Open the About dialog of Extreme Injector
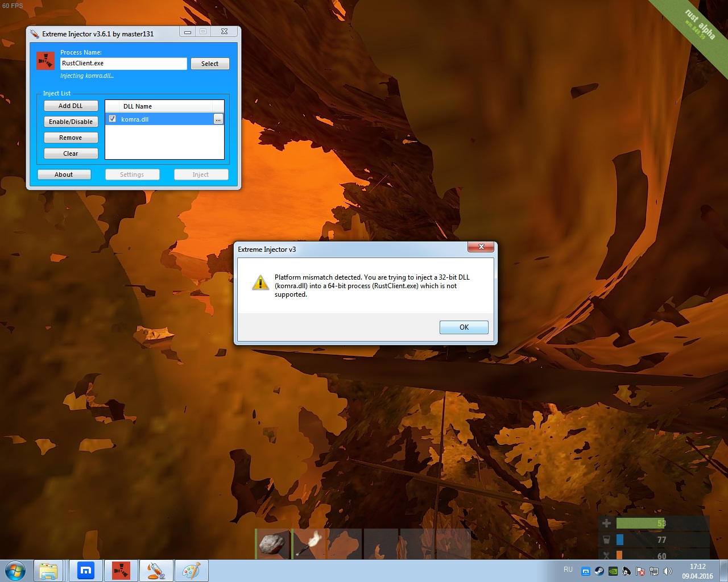The width and height of the screenshot is (728, 582). [x=64, y=174]
